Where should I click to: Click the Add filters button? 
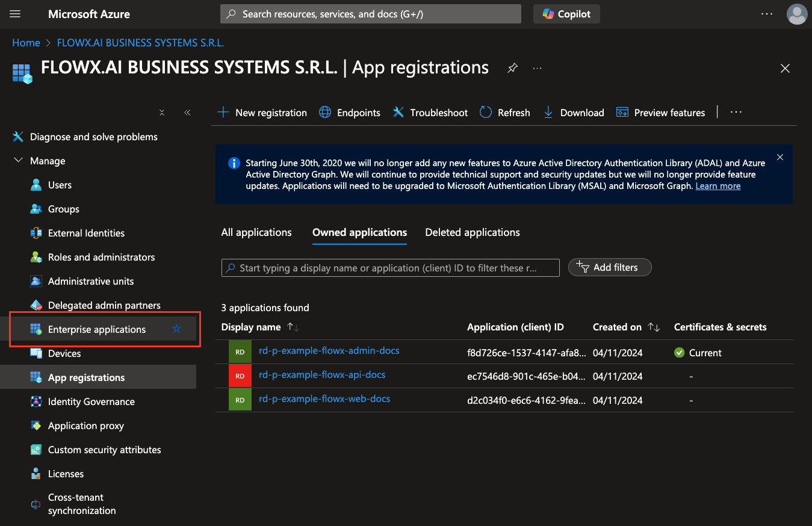[x=610, y=267]
